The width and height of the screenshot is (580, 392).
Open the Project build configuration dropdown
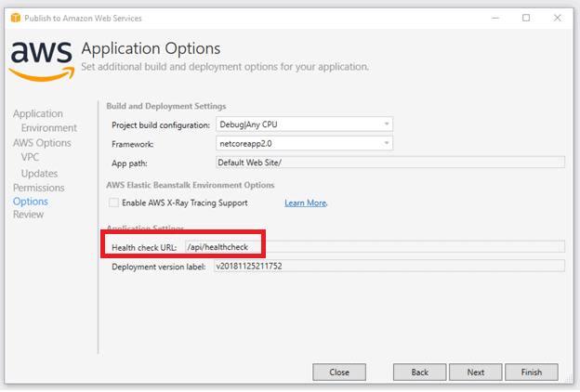[304, 124]
